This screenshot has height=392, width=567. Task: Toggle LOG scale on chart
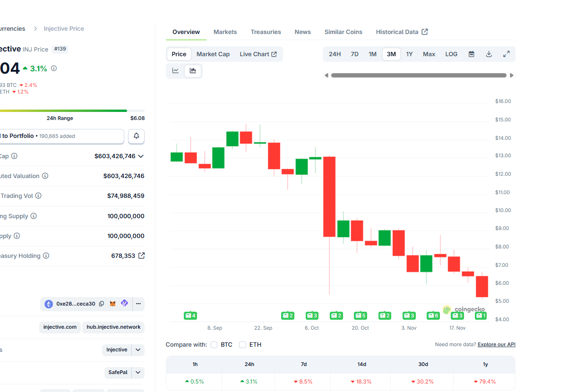451,54
